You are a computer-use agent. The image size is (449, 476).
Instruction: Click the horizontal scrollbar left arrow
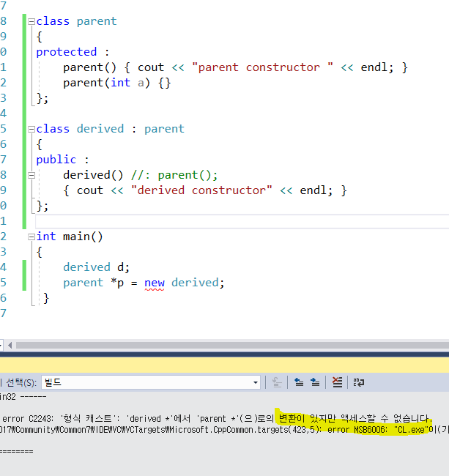click(10, 345)
